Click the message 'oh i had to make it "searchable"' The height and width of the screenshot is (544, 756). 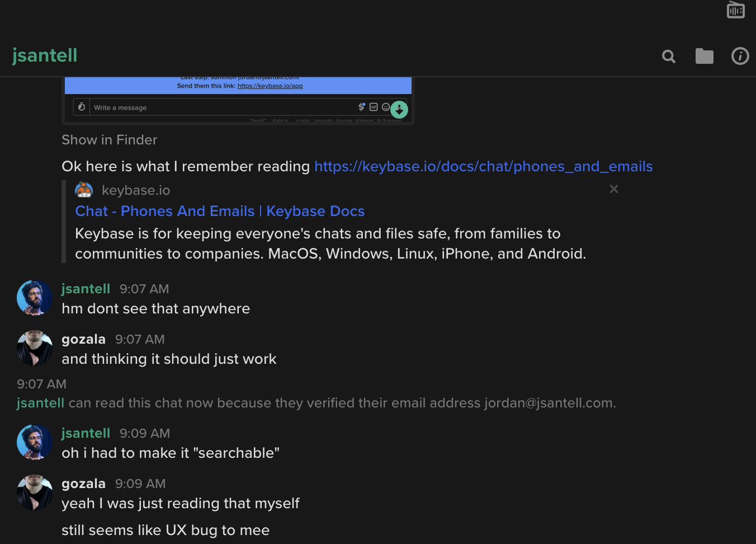(x=171, y=453)
